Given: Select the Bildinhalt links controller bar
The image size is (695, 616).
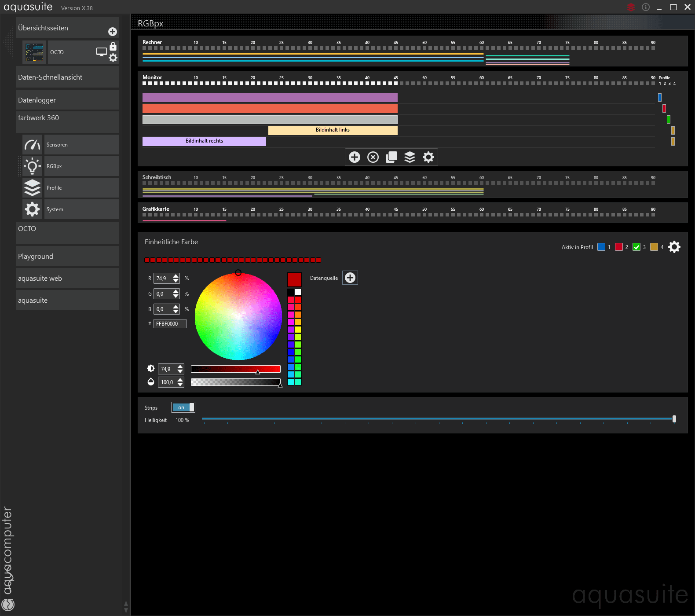Looking at the screenshot, I should point(333,130).
